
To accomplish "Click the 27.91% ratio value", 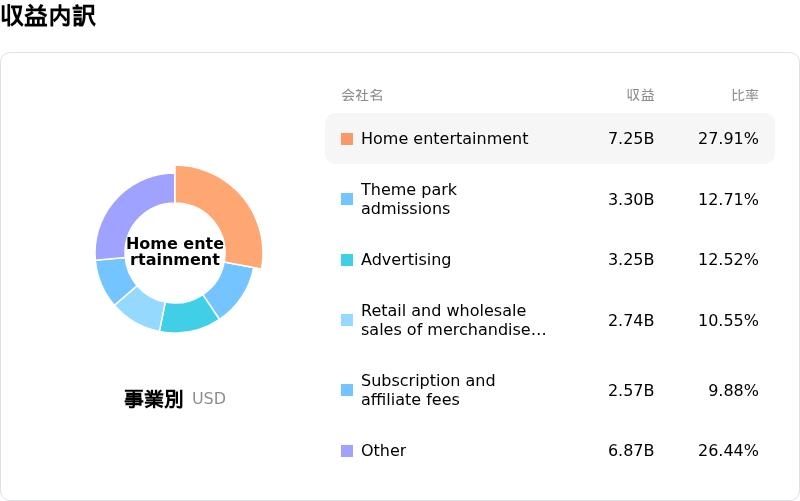I will click(x=728, y=139).
